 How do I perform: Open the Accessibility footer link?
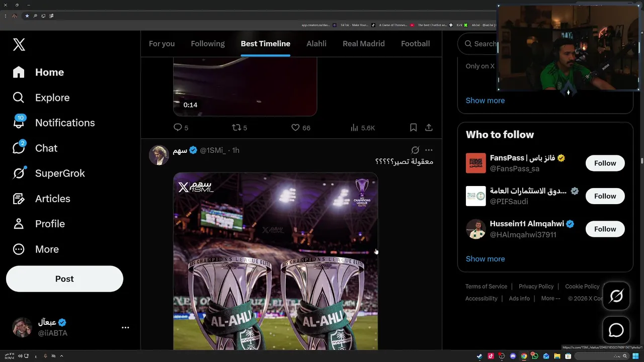pyautogui.click(x=481, y=298)
